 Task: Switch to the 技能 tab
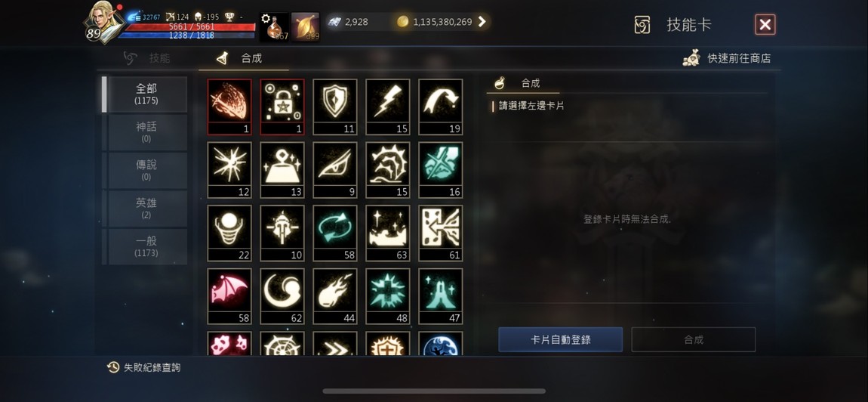click(147, 57)
